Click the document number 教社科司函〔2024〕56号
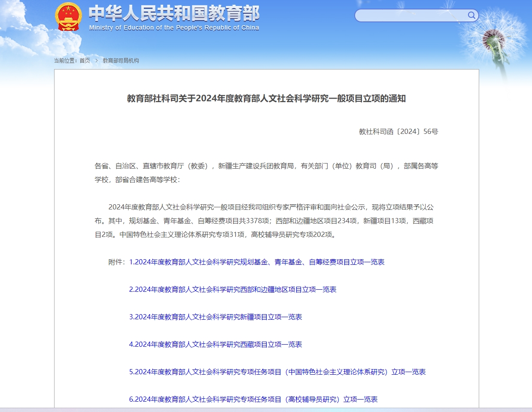Viewport: 532px width, 412px height. pyautogui.click(x=398, y=131)
